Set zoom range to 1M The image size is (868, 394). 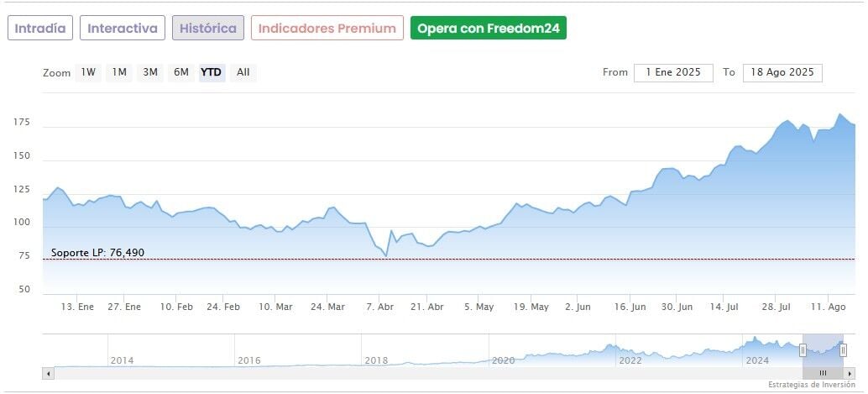tap(119, 72)
